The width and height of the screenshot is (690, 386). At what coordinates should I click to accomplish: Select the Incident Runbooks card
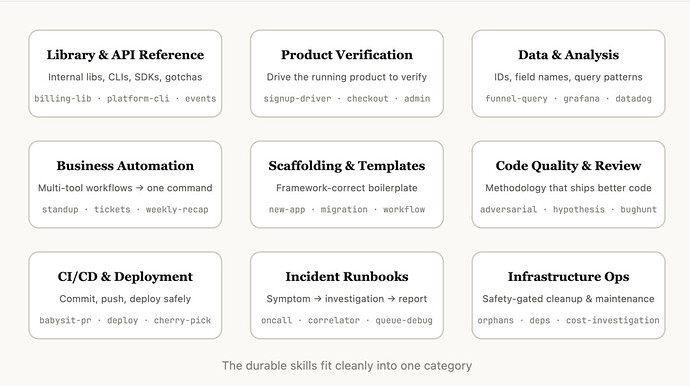click(x=347, y=295)
